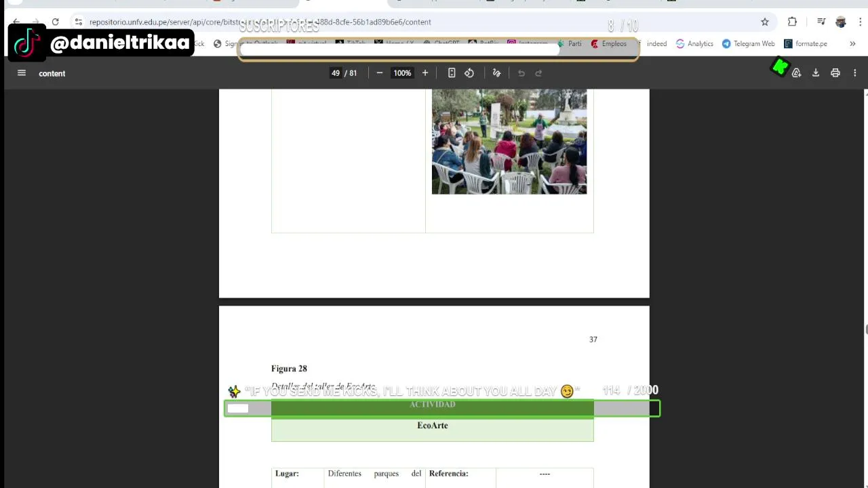Screen dimensions: 868x488
Task: Bookmark this page with the star icon
Action: coord(765,22)
